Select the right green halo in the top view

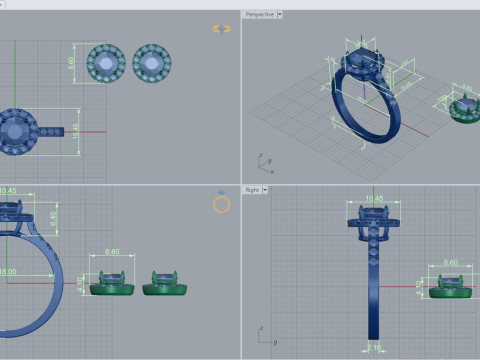point(152,63)
